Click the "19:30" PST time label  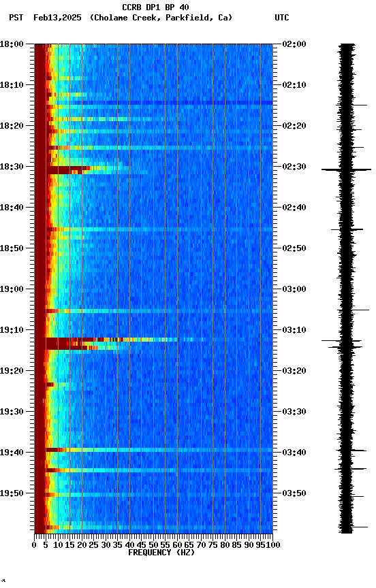(12, 412)
